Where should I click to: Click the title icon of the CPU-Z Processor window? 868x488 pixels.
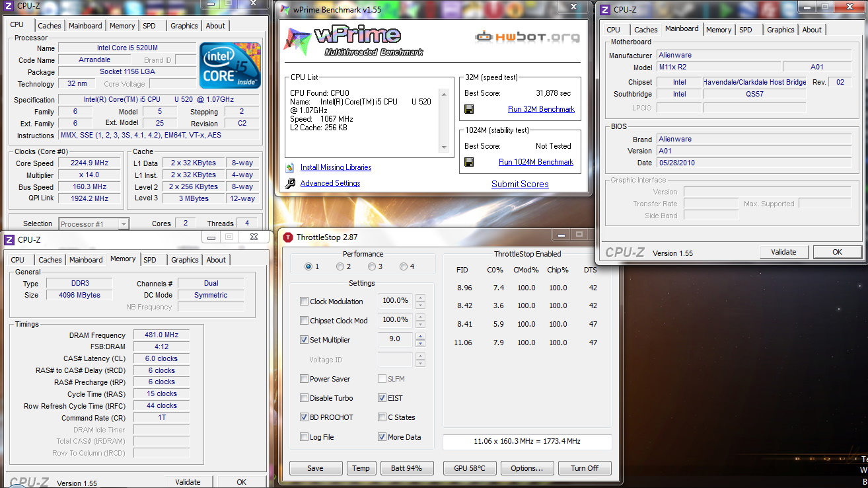(x=8, y=6)
